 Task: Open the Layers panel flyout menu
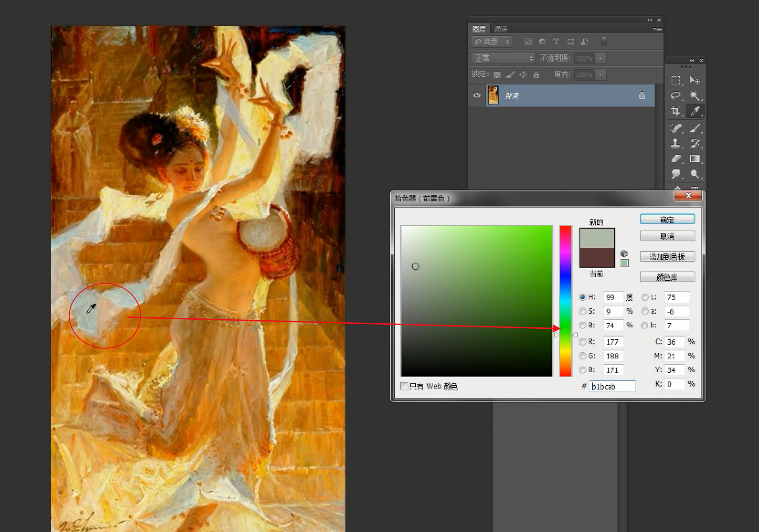pos(657,29)
